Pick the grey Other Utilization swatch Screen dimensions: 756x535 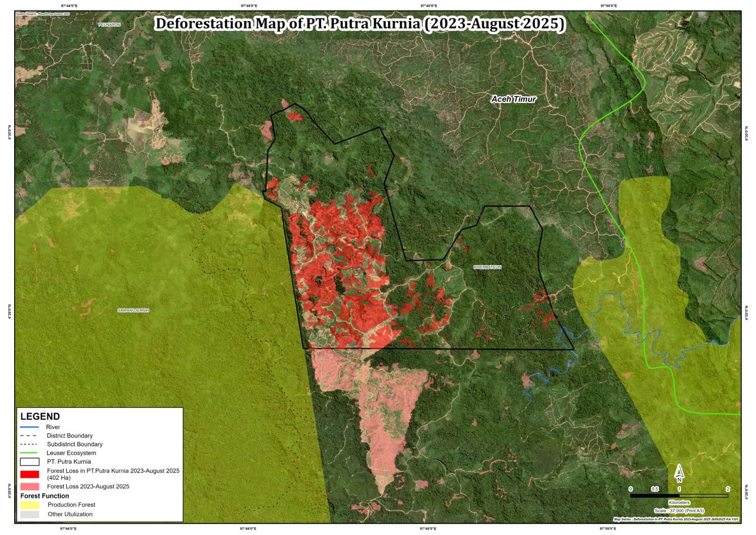29,514
